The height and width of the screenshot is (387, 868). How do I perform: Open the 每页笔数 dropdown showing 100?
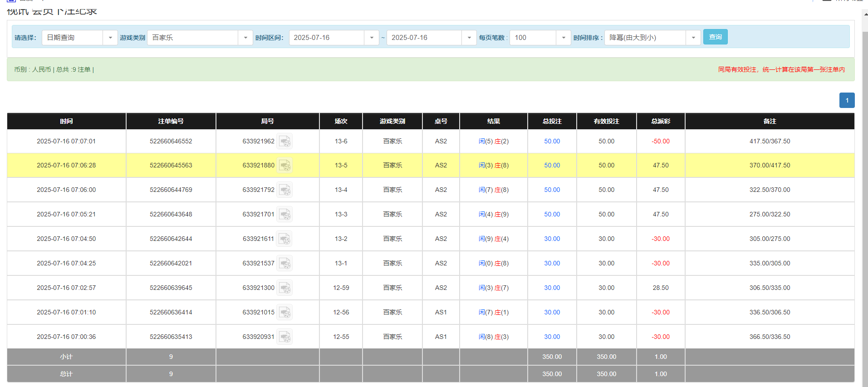click(x=563, y=38)
